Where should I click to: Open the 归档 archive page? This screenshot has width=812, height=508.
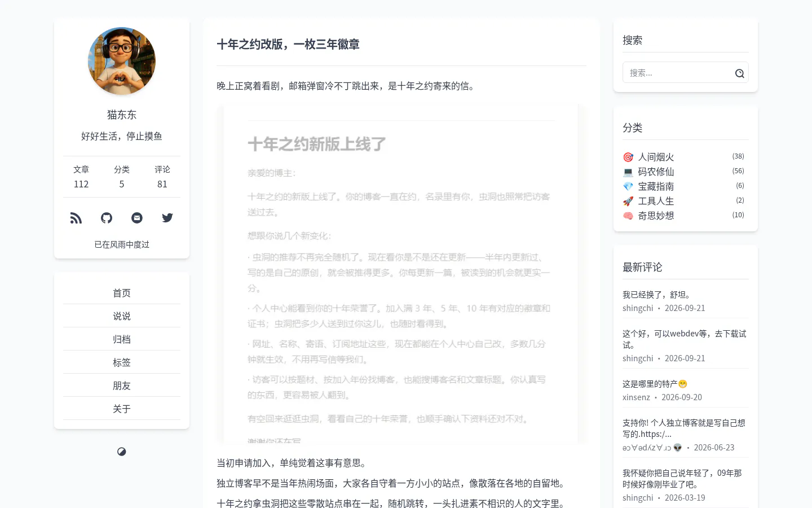[122, 339]
